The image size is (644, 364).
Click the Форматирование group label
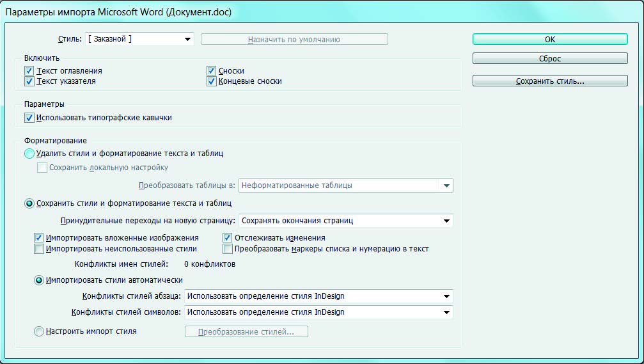click(x=56, y=141)
